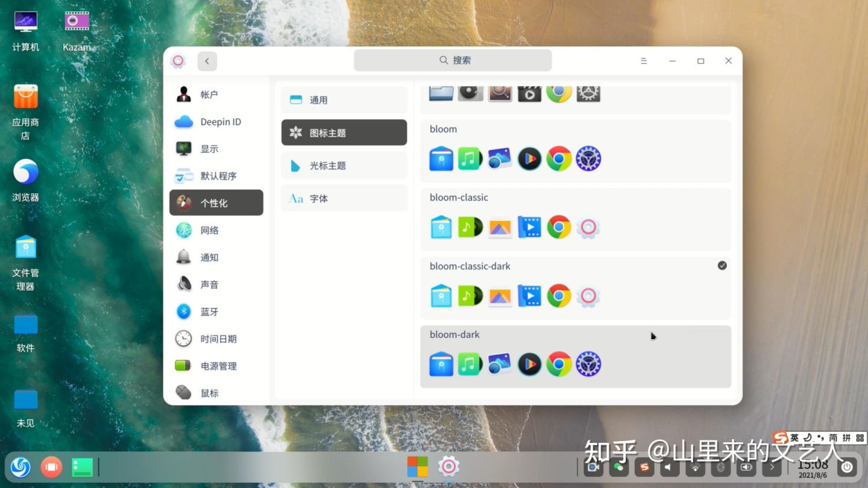
Task: Open 鼠标 mouse settings
Action: [x=216, y=392]
